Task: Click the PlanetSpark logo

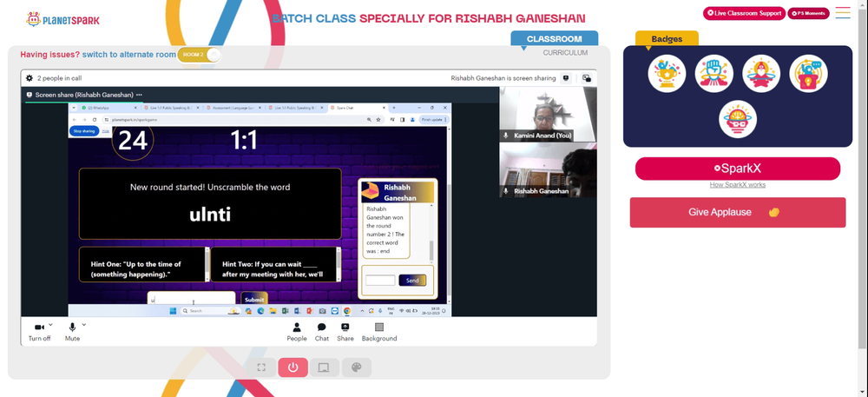Action: [x=62, y=20]
